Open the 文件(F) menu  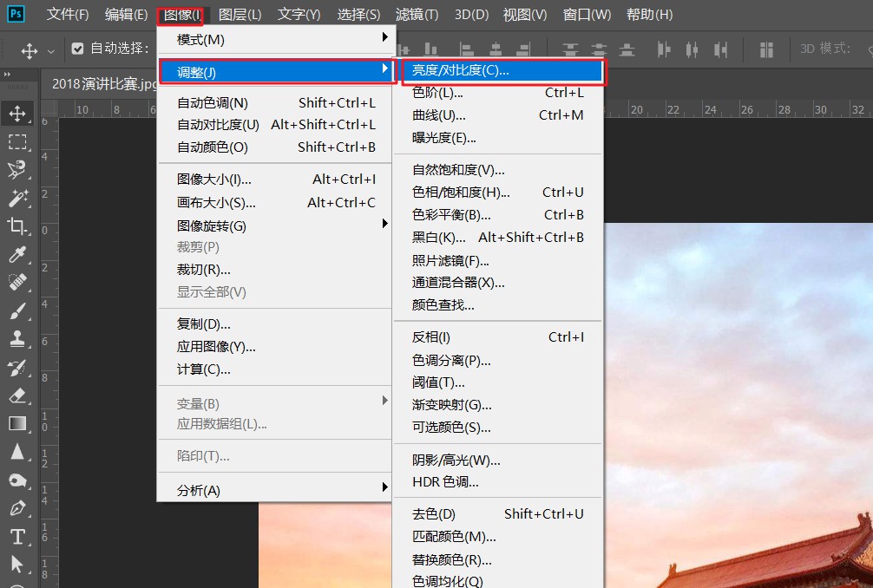(x=68, y=15)
